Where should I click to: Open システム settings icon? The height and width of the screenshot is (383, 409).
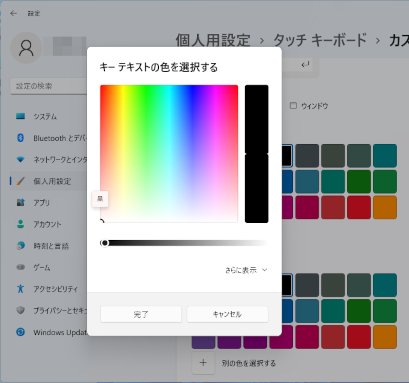tap(20, 116)
